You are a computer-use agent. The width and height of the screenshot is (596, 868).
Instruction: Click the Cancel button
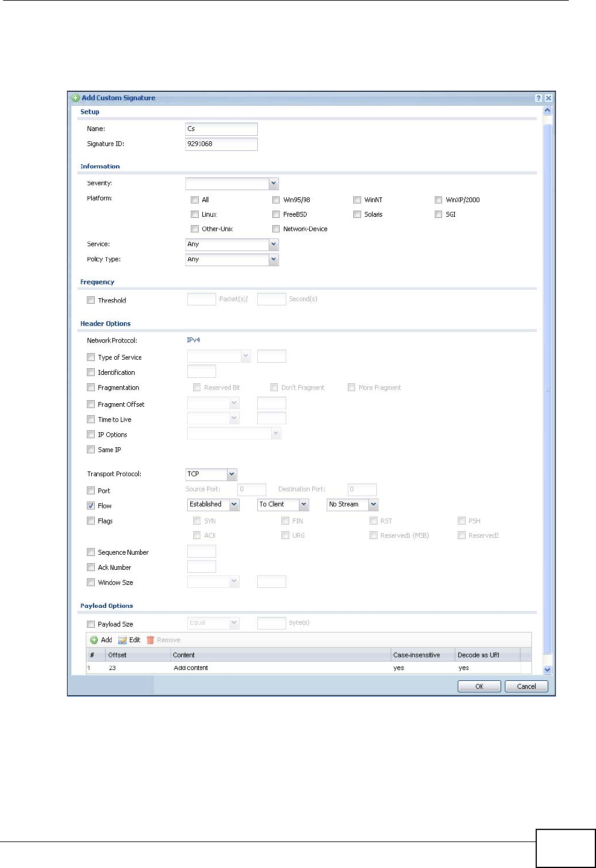pyautogui.click(x=526, y=686)
